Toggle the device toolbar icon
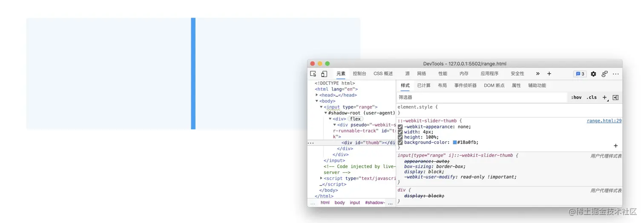This screenshot has height=223, width=644. tap(324, 74)
